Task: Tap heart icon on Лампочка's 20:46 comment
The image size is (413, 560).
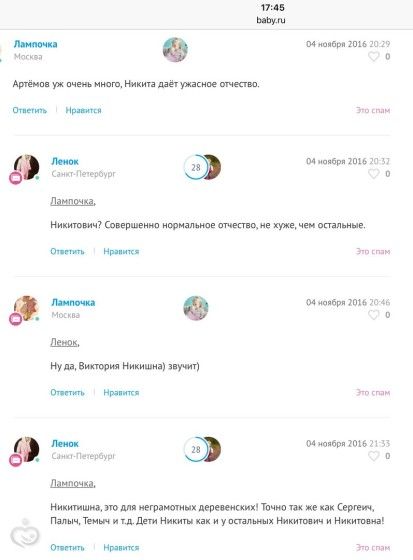Action: pos(374,315)
